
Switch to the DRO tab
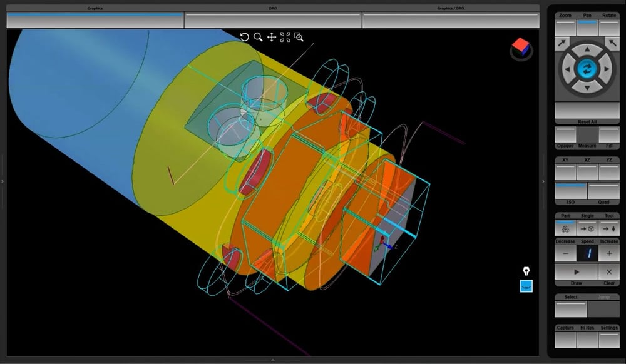(x=273, y=19)
